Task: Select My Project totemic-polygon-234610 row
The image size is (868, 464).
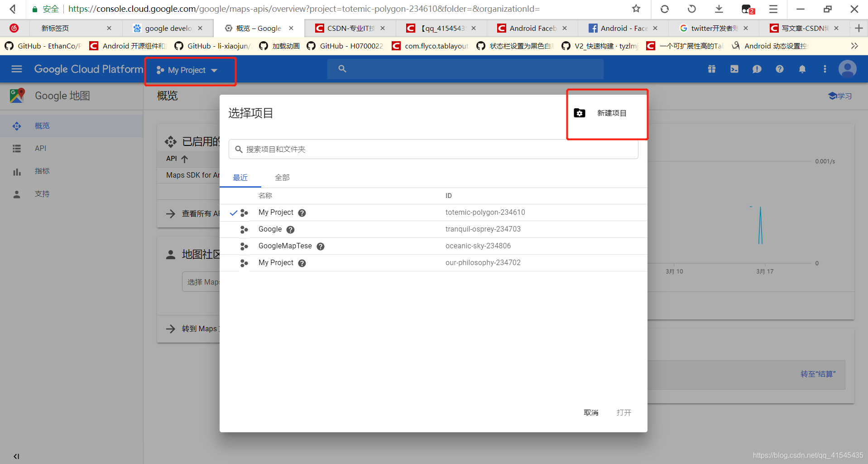Action: point(433,213)
